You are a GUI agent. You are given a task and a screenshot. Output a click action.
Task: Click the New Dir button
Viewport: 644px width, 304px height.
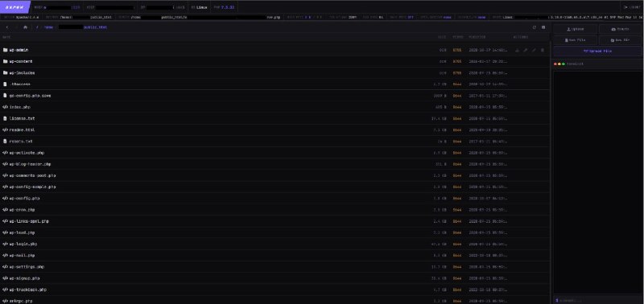point(620,40)
